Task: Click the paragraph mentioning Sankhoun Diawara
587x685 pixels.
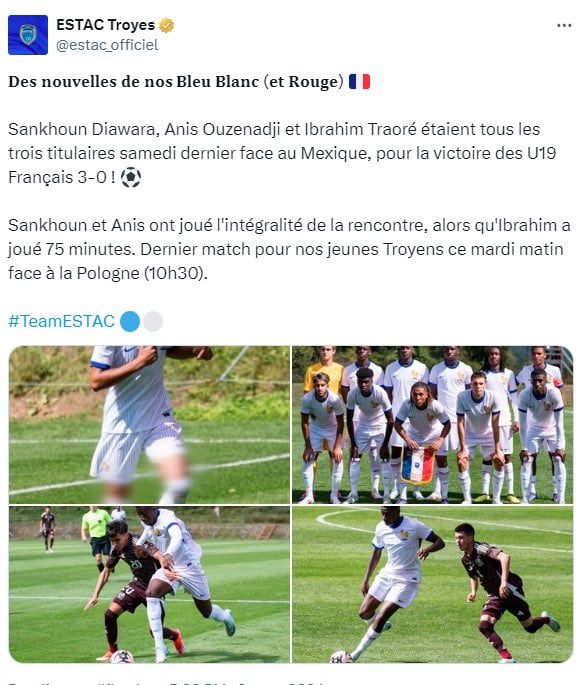Action: click(282, 153)
